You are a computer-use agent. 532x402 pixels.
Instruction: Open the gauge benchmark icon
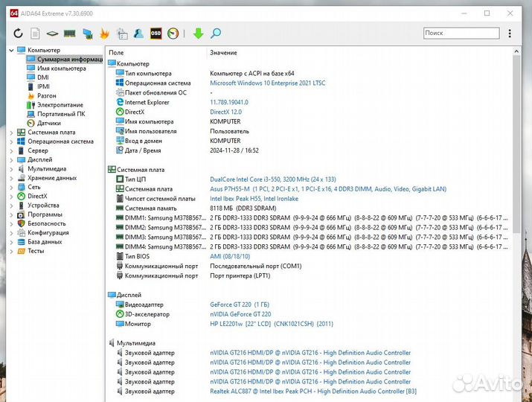pyautogui.click(x=173, y=33)
